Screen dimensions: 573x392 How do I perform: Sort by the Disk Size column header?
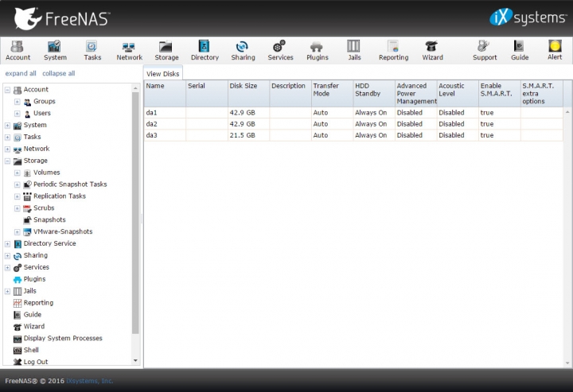[x=248, y=94]
